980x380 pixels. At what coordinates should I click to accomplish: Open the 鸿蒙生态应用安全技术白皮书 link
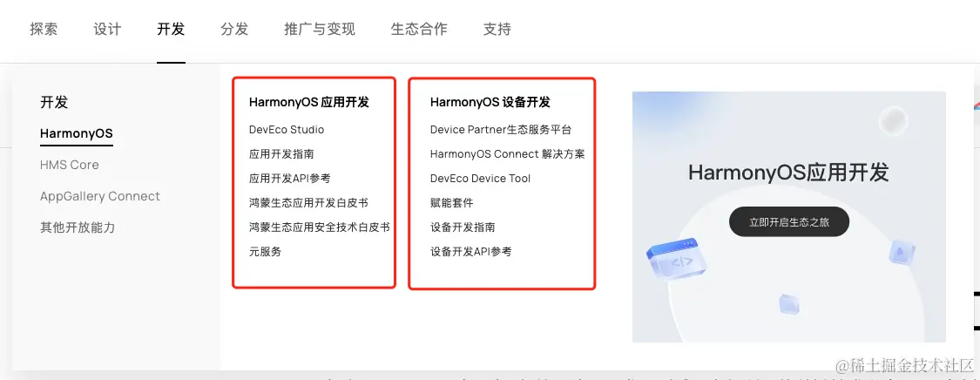pos(320,227)
